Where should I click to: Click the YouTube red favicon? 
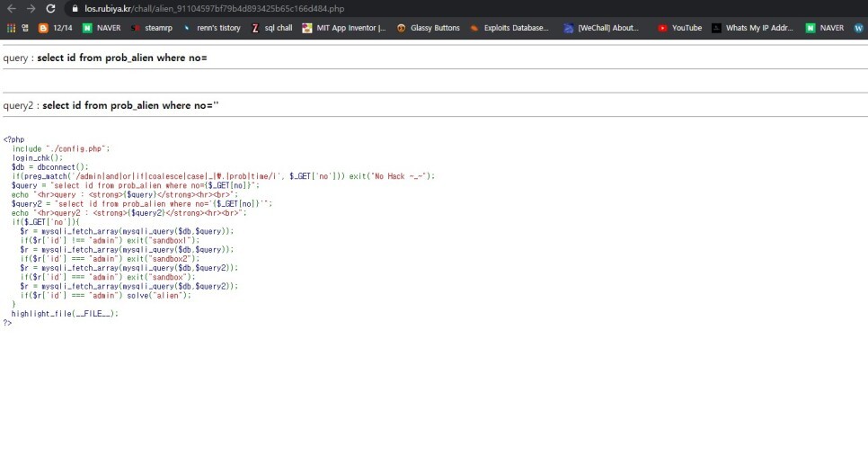[662, 28]
